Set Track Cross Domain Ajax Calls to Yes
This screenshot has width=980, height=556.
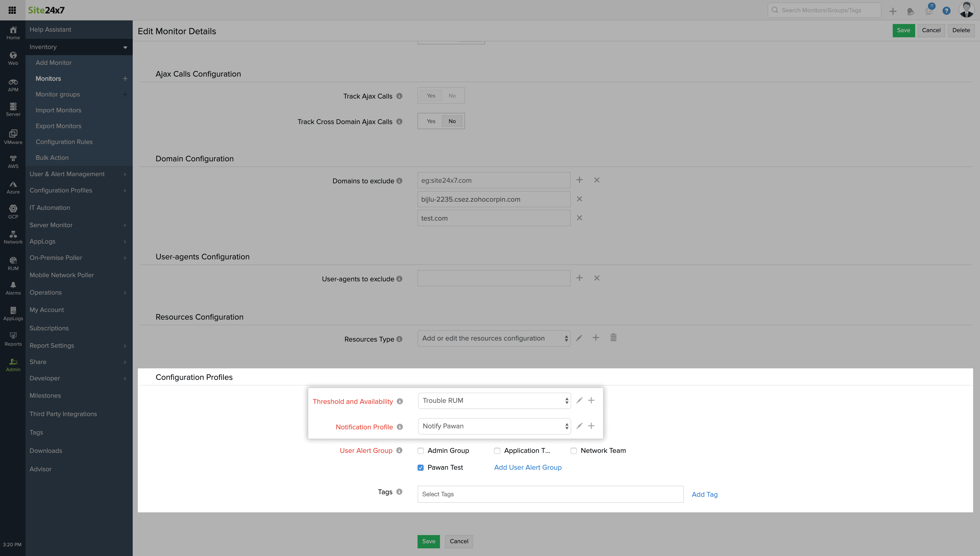(431, 121)
